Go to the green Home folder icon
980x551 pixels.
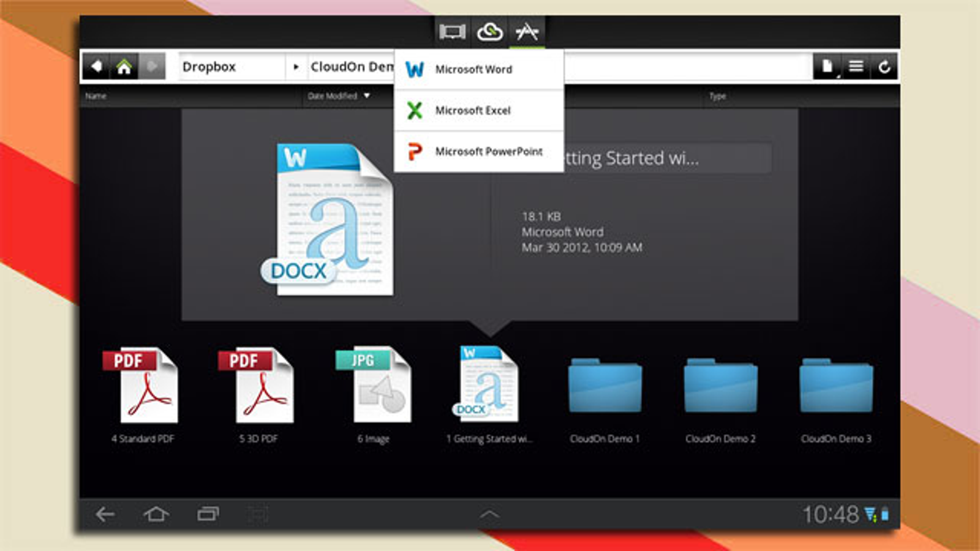[x=124, y=66]
